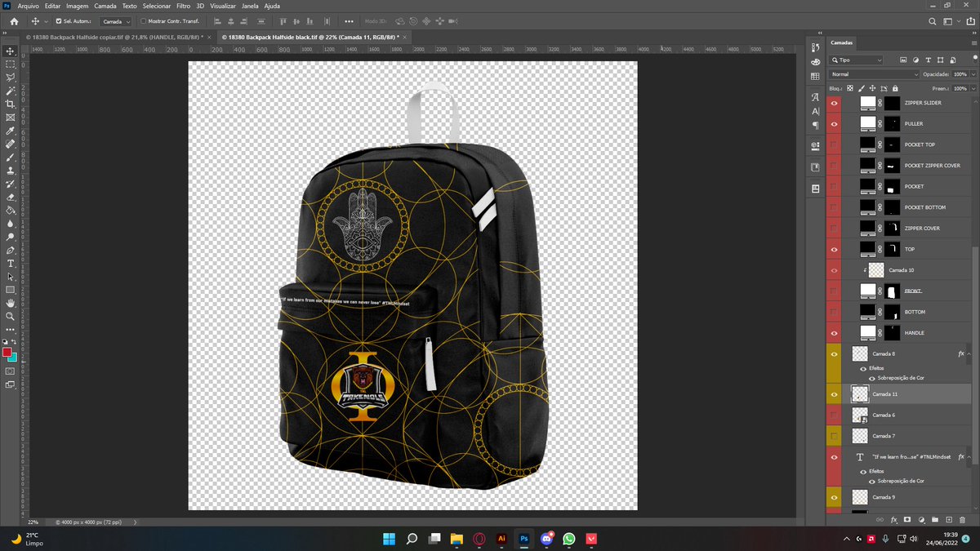Screen dimensions: 980x551
Task: Create a new layer from panel bottom
Action: point(949,519)
